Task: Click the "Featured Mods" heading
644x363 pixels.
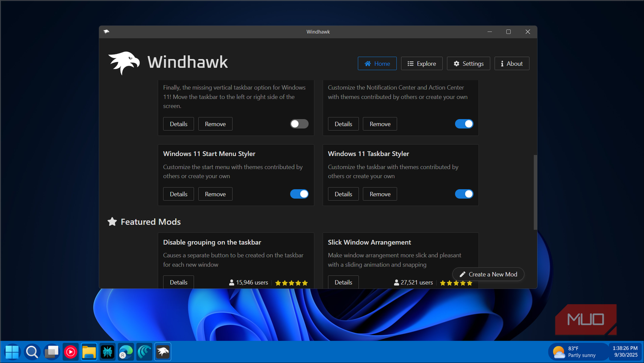Action: 151,222
